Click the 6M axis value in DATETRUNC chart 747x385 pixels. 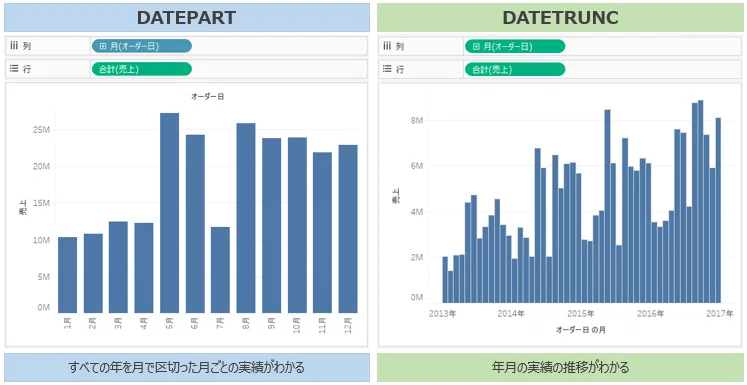coord(417,166)
